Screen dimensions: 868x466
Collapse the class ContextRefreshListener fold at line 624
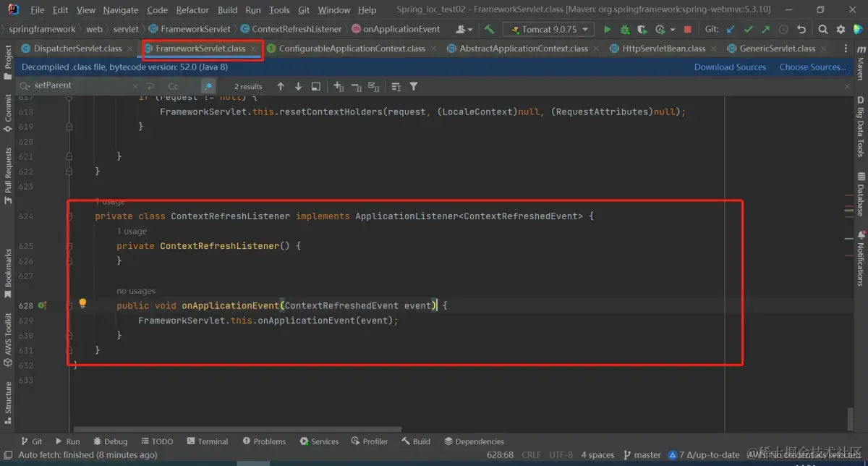coord(69,216)
